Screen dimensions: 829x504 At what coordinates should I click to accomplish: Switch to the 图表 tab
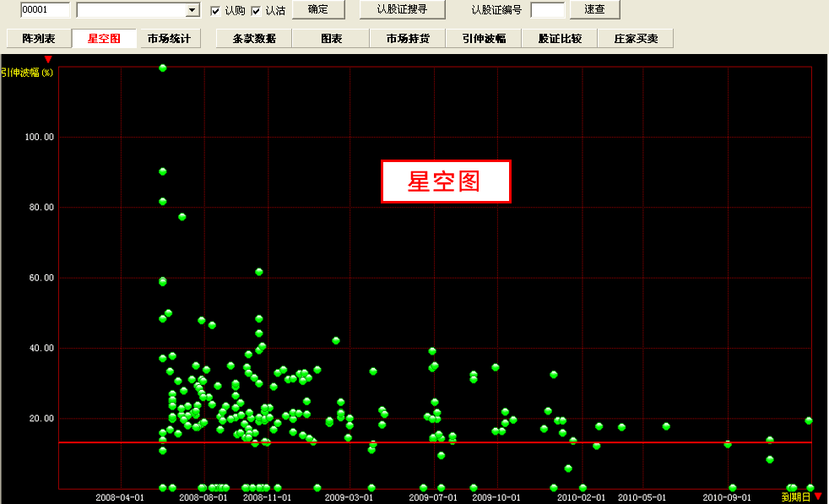(x=331, y=39)
